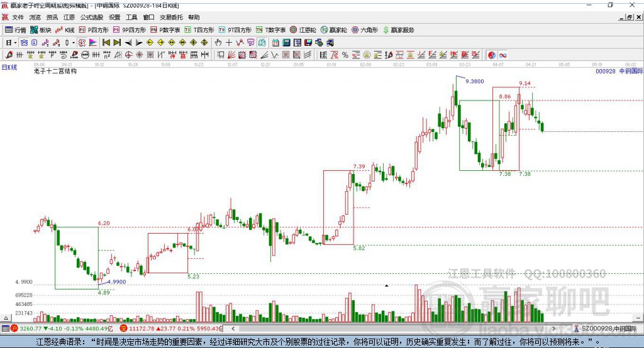Open the 江恩 menu
The width and height of the screenshot is (644, 348).
(69, 17)
